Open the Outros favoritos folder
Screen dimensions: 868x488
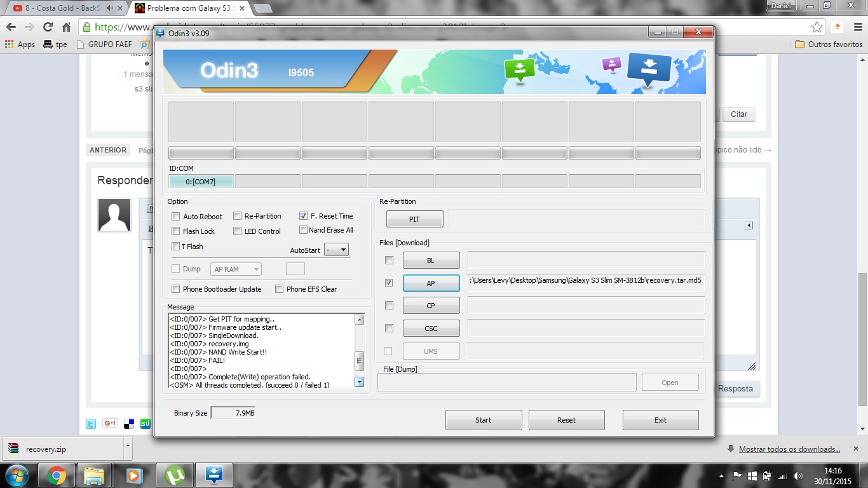(x=829, y=44)
